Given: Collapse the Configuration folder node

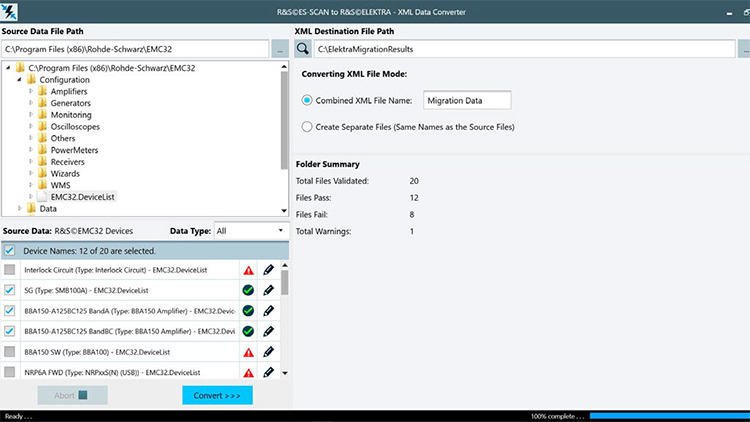Looking at the screenshot, I should (19, 80).
